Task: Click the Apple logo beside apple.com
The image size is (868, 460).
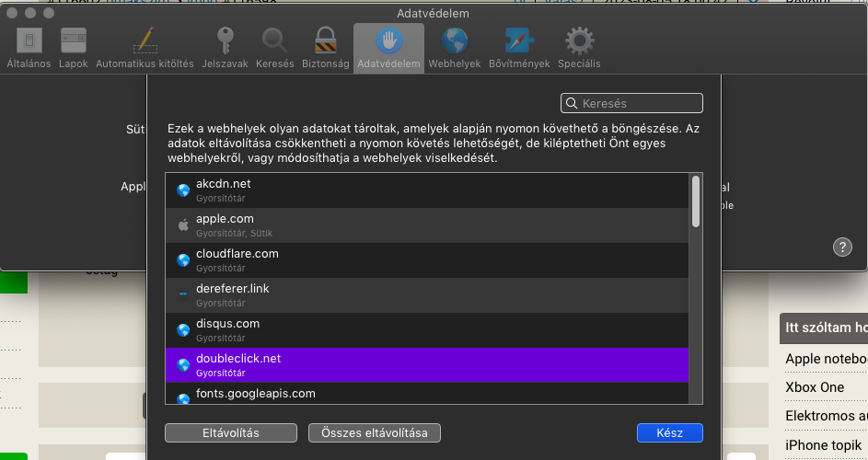Action: 183,225
